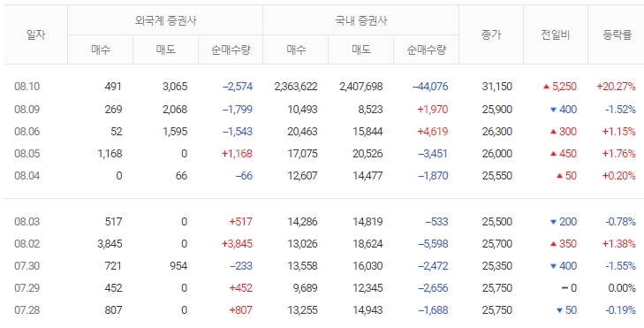Viewport: 644px width, 328px height.
Task: Click domestic net value +4,619
Action: click(433, 132)
